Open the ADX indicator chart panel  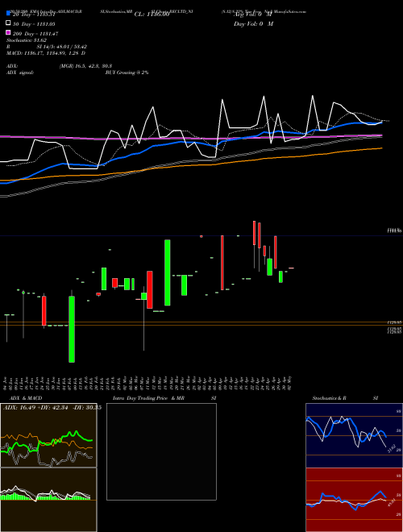(48, 435)
